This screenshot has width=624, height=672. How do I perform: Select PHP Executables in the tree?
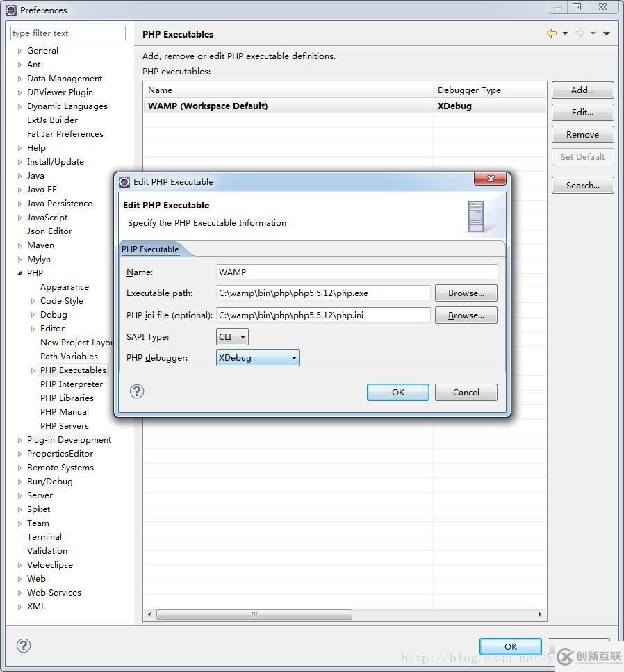[x=73, y=370]
